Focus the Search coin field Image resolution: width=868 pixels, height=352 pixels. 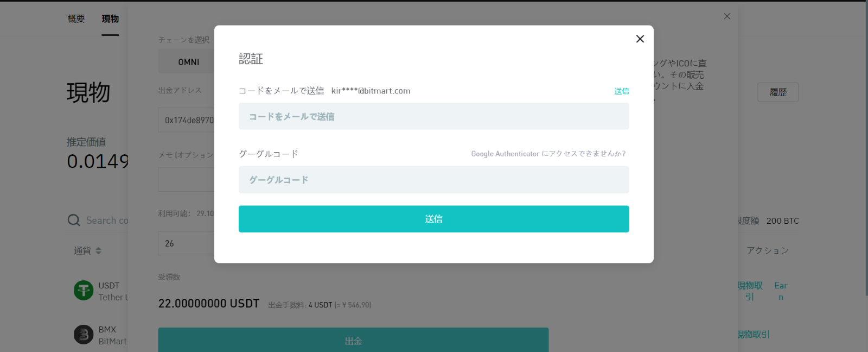point(107,220)
